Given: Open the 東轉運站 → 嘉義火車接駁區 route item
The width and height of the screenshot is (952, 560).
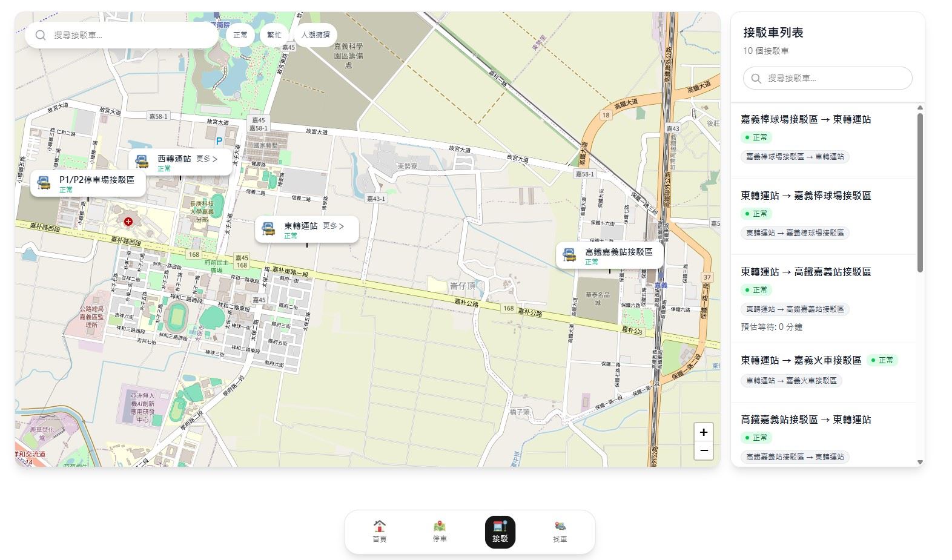Looking at the screenshot, I should [x=801, y=360].
